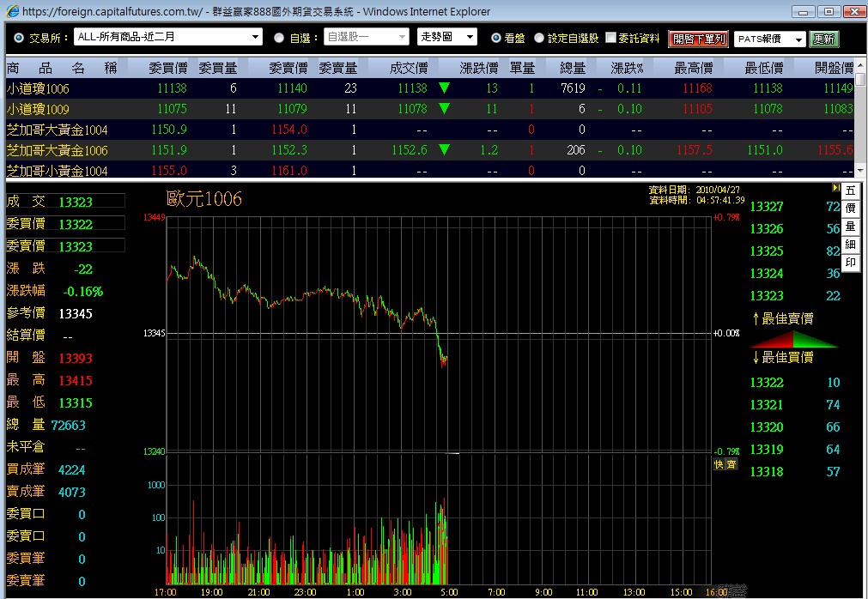Click ask price 13326 in order book

point(767,228)
